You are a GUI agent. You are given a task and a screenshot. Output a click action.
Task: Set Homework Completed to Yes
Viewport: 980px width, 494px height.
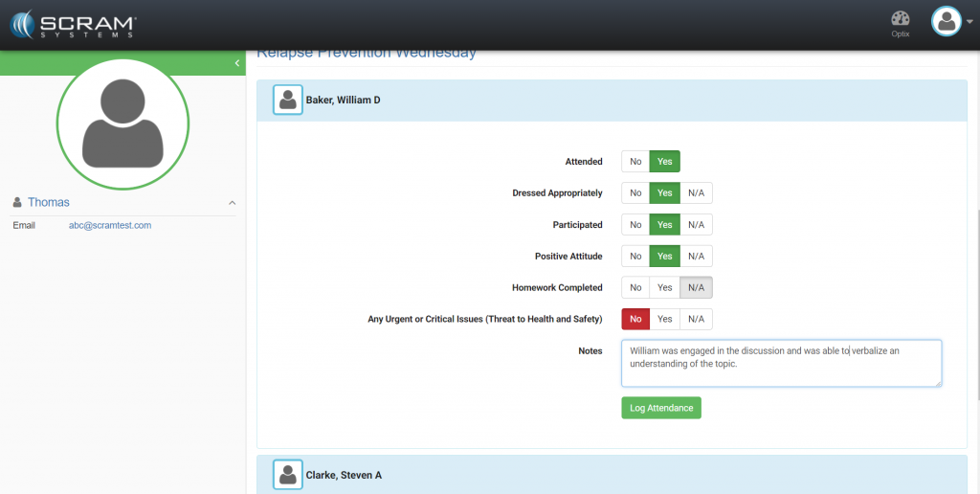[x=664, y=287]
